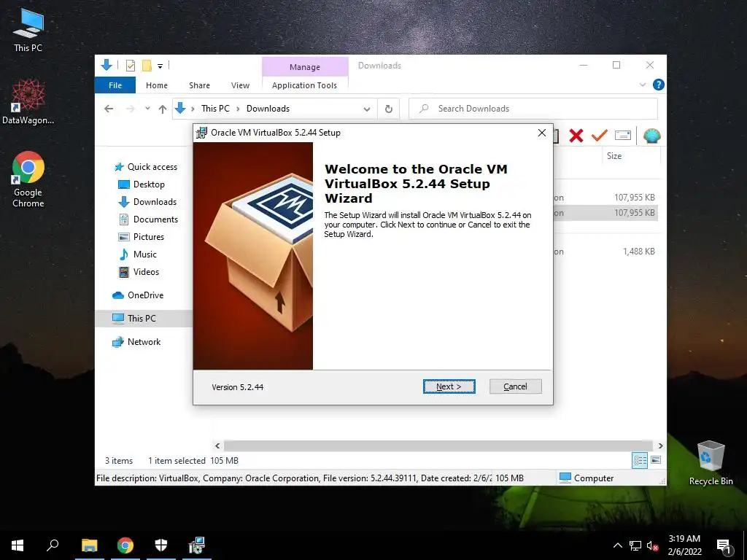
Task: Open the File menu in Explorer
Action: click(x=115, y=85)
